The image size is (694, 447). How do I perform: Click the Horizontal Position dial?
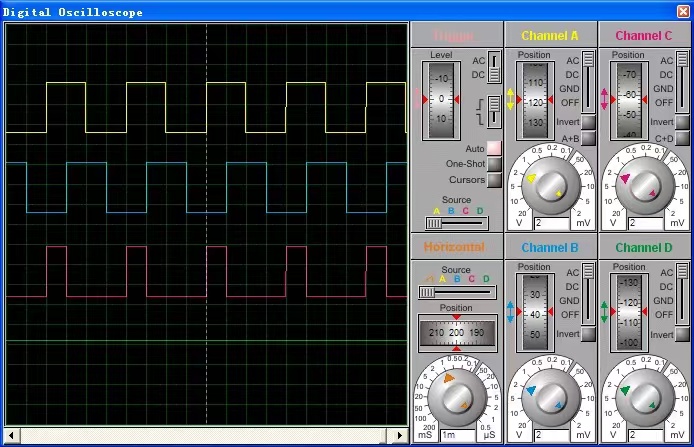[457, 333]
